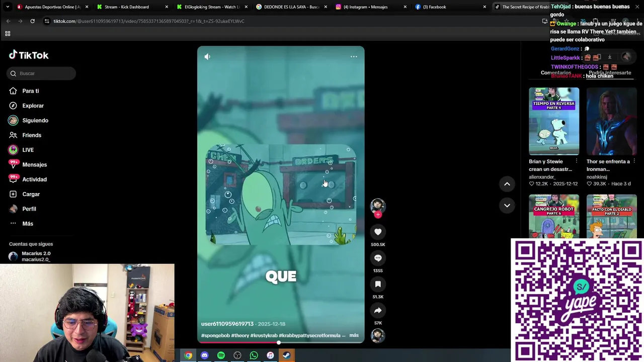Click the #krustykrab hashtag
This screenshot has height=362, width=644.
264,335
